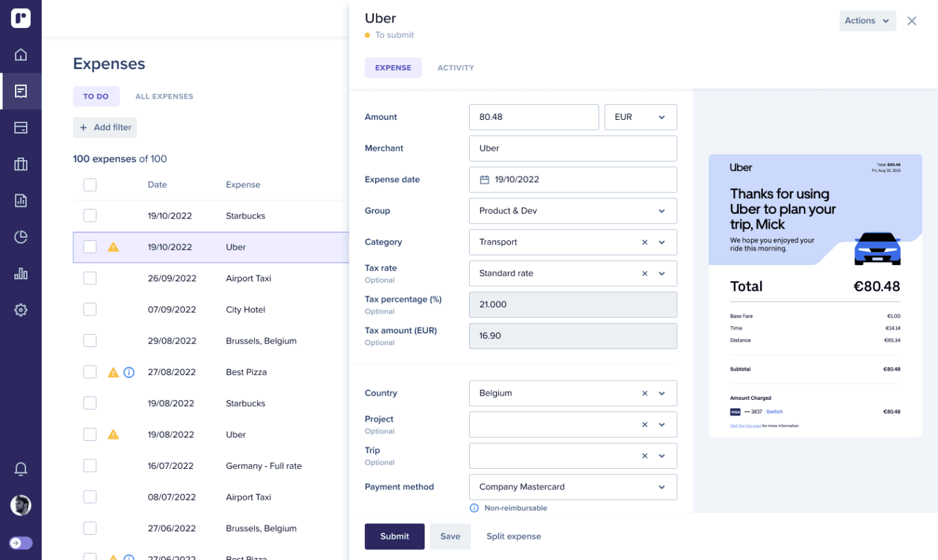Flip the toggle switch at sidebar bottom
The width and height of the screenshot is (938, 560).
coord(21,543)
